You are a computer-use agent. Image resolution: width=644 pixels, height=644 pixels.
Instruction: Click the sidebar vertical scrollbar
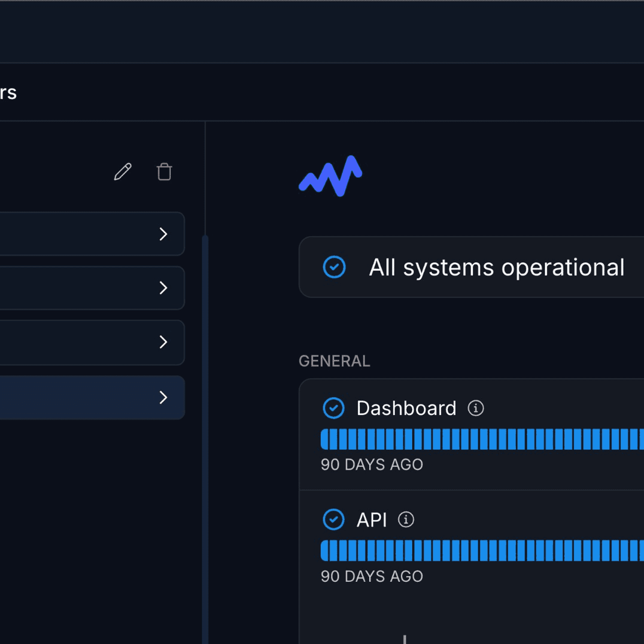click(205, 429)
